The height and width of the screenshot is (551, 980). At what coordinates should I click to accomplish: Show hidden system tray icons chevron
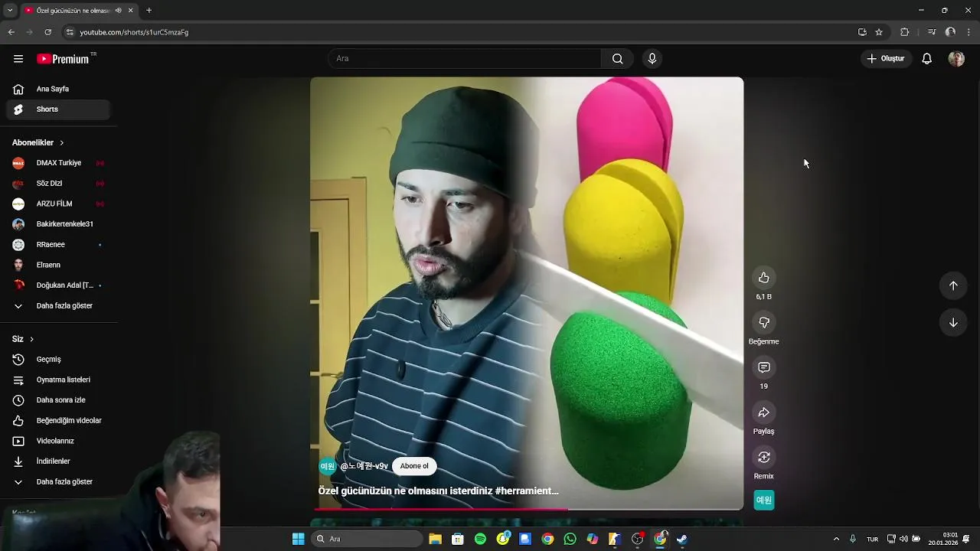point(836,539)
